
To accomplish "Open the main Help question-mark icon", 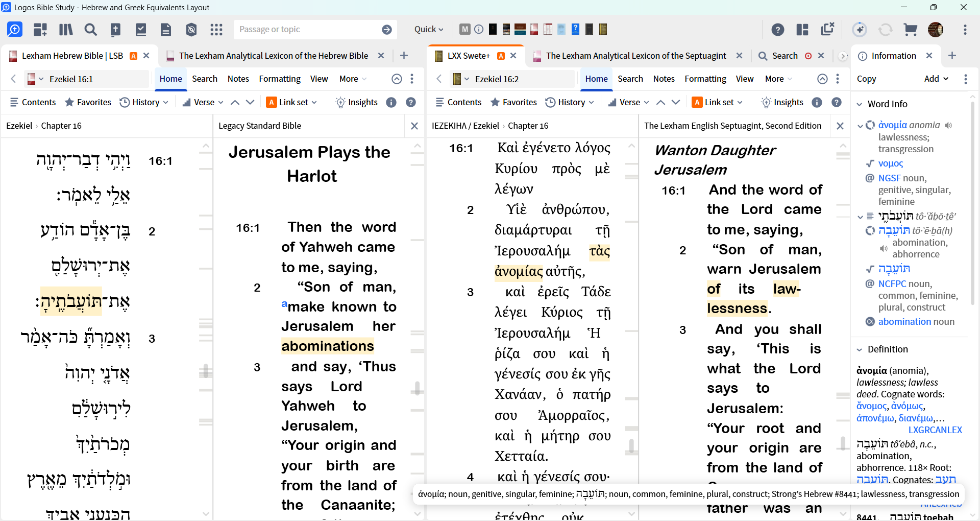I will pyautogui.click(x=778, y=30).
